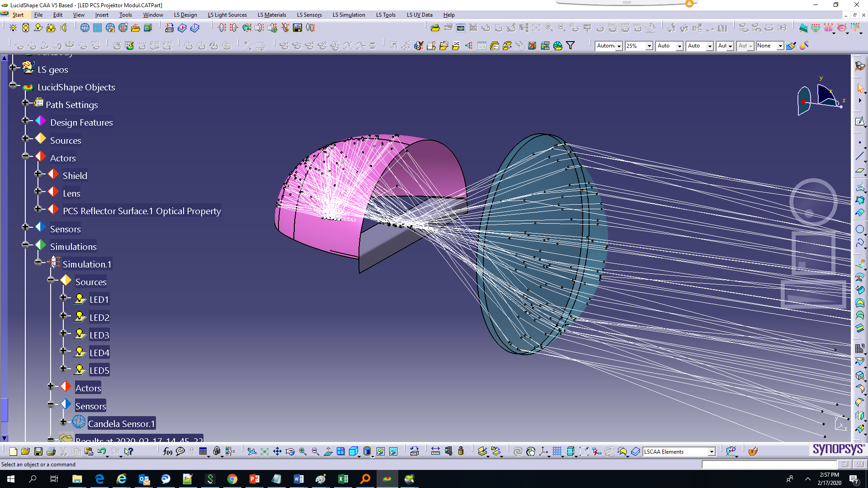Open the zoom percentage dropdown showing 25%

tap(649, 46)
